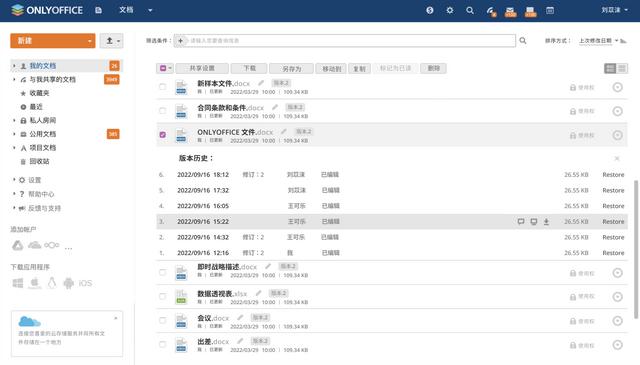Click the 另存为 save-as button
The width and height of the screenshot is (640, 365).
(292, 69)
